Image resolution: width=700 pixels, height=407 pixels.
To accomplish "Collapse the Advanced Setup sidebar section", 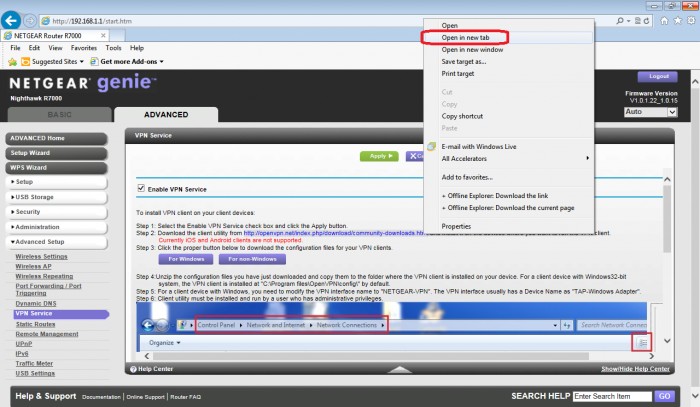I will click(x=56, y=242).
